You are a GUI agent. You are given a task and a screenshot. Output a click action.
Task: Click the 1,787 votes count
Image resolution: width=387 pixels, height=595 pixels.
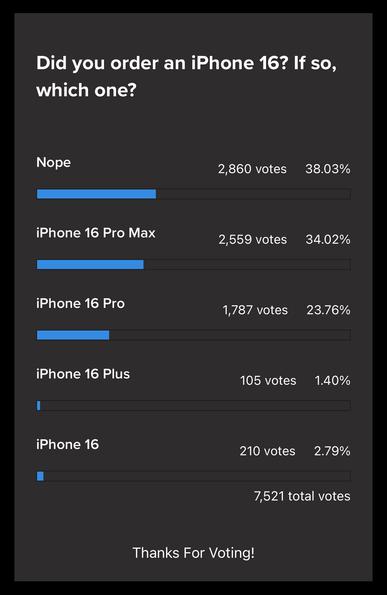point(255,310)
